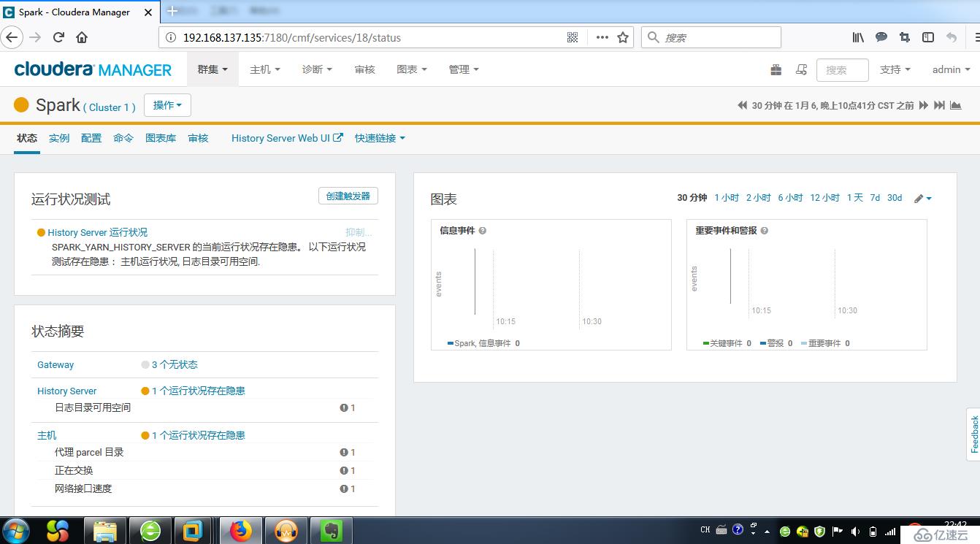Switch to the 状态 tab

[x=27, y=138]
